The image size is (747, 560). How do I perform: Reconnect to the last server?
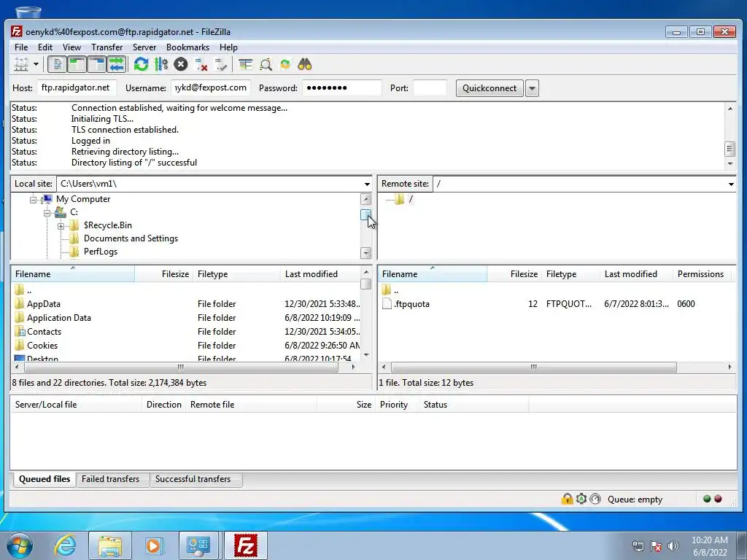click(220, 64)
